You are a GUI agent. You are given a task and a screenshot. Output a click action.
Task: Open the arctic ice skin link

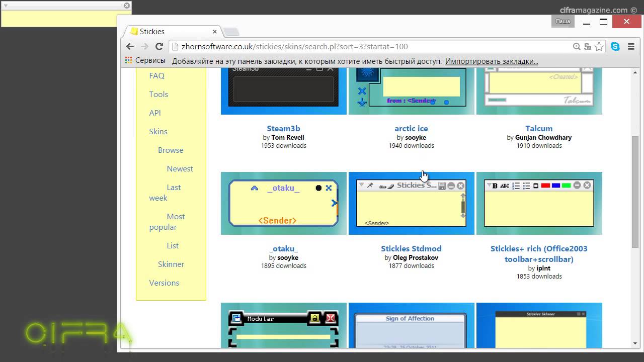point(411,128)
